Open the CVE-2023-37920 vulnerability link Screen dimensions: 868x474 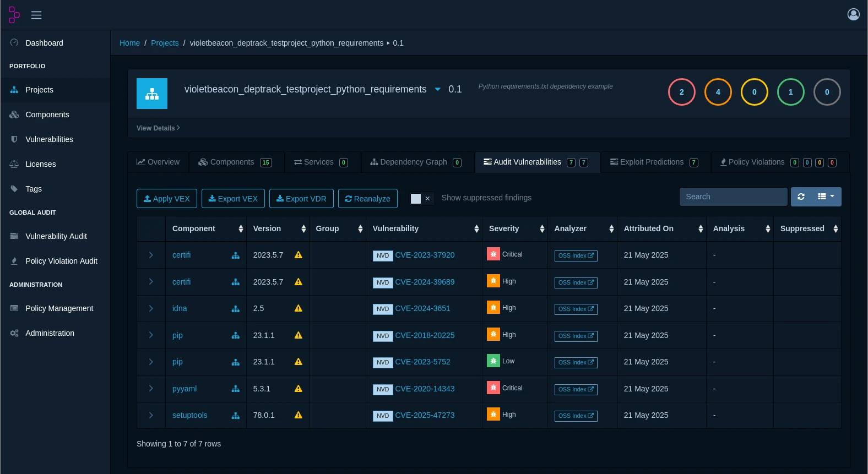[425, 255]
